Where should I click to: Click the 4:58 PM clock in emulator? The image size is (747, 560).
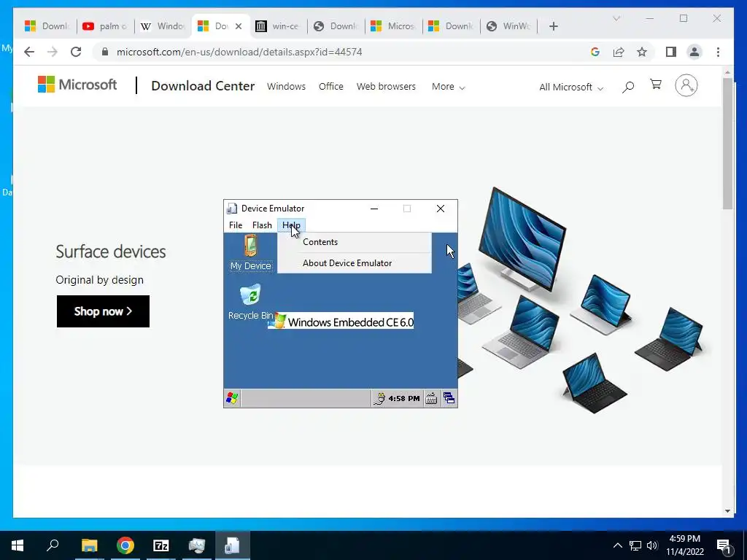[x=404, y=399]
